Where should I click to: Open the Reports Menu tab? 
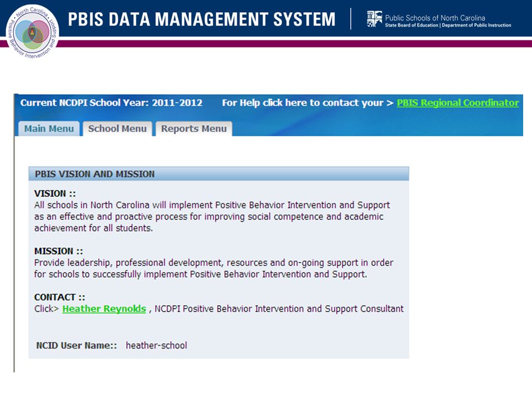tap(194, 129)
